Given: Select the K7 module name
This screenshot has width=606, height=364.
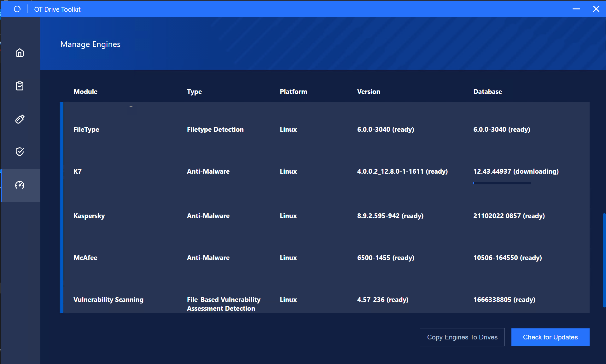Looking at the screenshot, I should (78, 171).
